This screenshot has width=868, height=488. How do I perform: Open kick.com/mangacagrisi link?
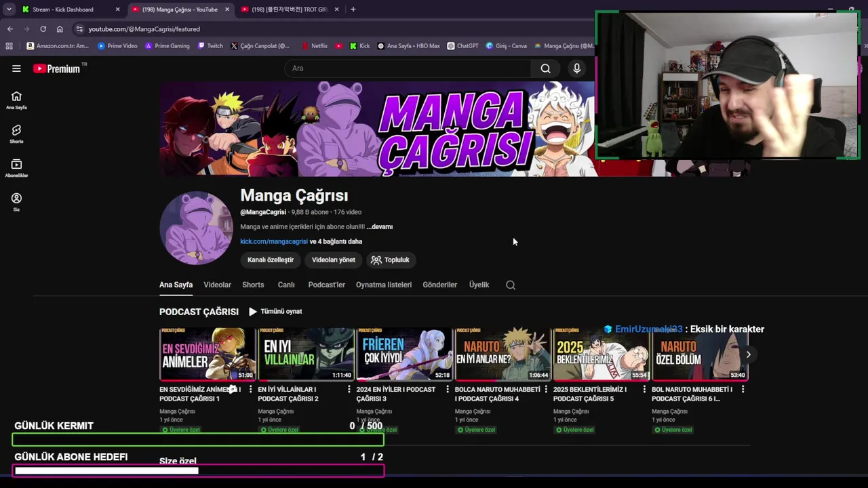[274, 242]
